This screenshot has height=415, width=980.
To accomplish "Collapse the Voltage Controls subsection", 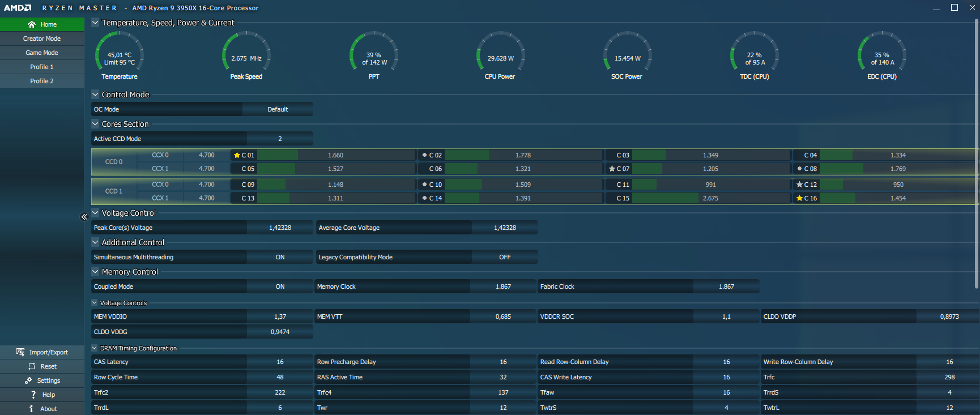I will (x=95, y=303).
